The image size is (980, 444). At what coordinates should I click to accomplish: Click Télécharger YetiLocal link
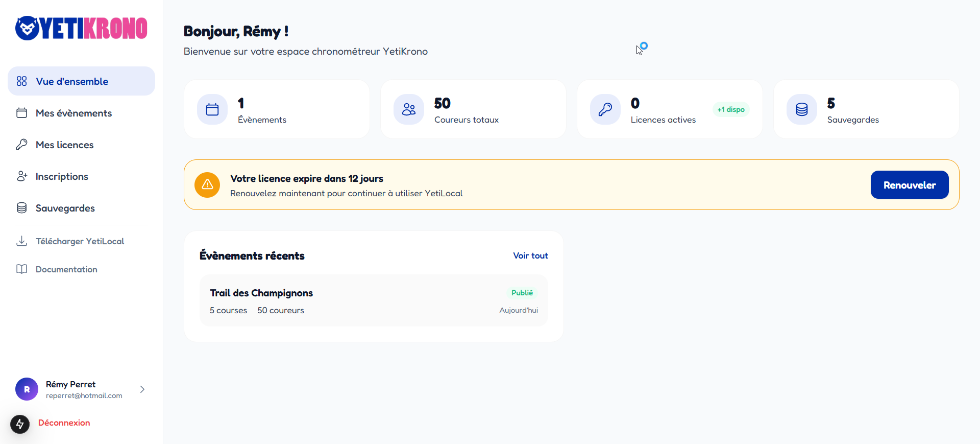pos(80,241)
